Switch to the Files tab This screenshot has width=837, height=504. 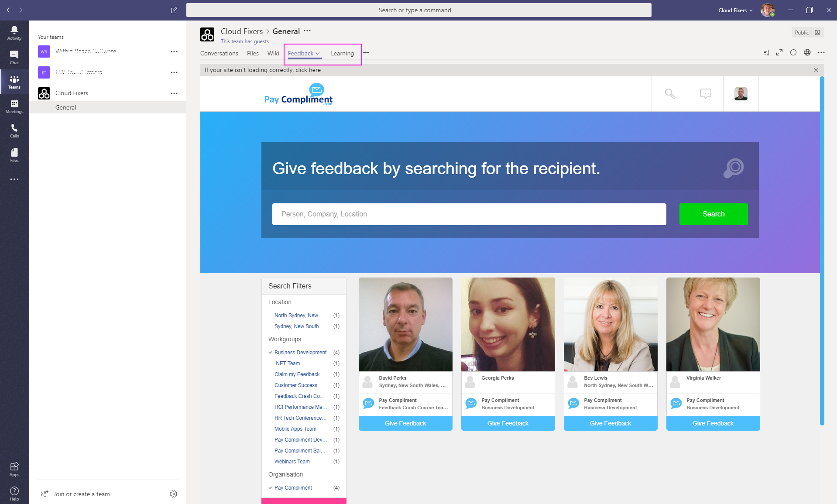253,53
